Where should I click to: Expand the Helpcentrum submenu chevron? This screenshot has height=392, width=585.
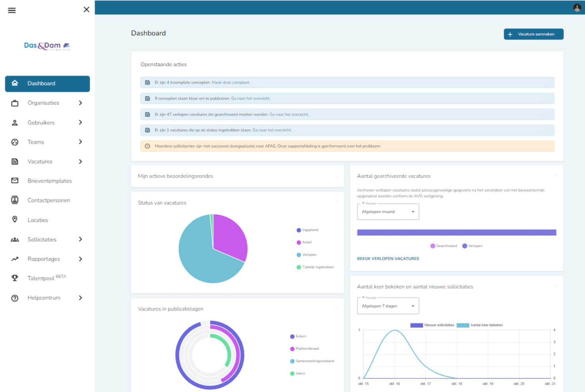click(80, 298)
